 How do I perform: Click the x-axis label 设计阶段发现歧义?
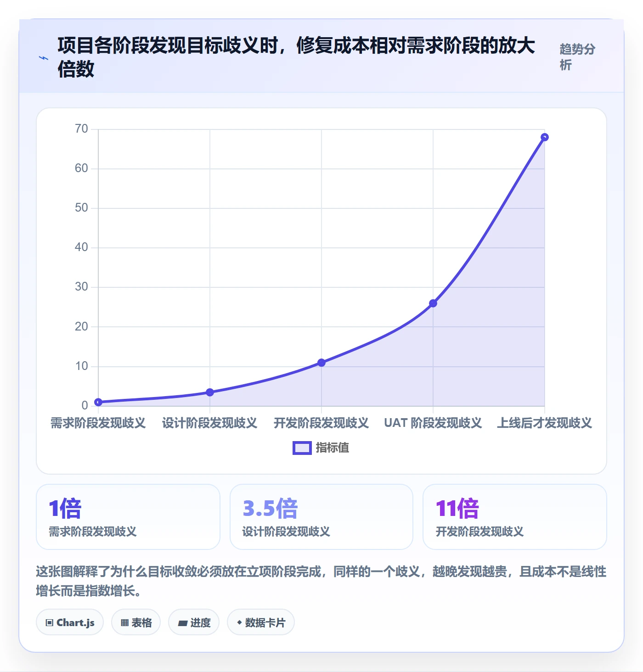[210, 423]
